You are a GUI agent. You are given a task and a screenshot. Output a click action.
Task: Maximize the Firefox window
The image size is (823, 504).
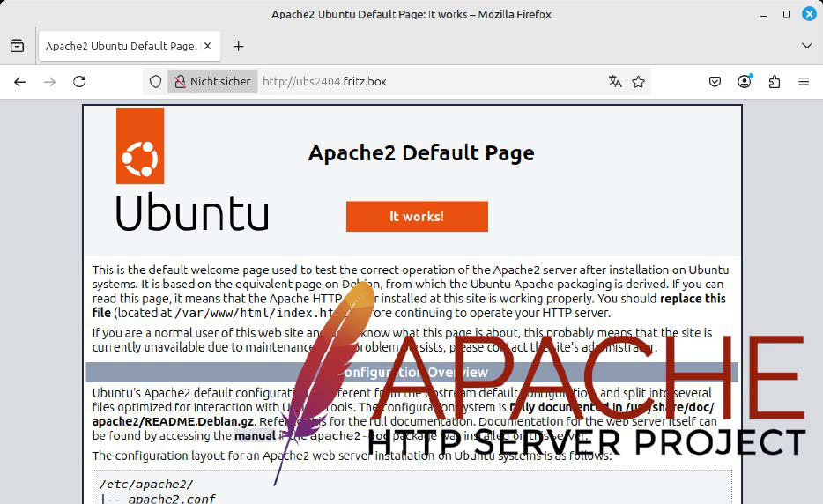pos(786,14)
